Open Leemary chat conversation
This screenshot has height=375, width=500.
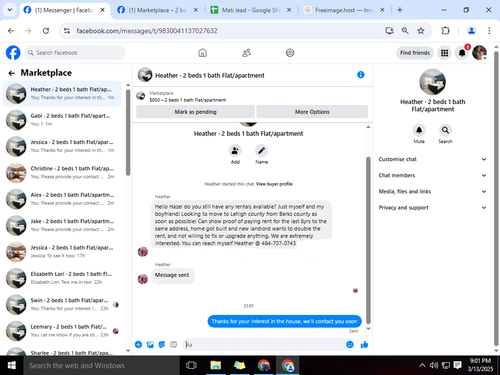pyautogui.click(x=62, y=330)
